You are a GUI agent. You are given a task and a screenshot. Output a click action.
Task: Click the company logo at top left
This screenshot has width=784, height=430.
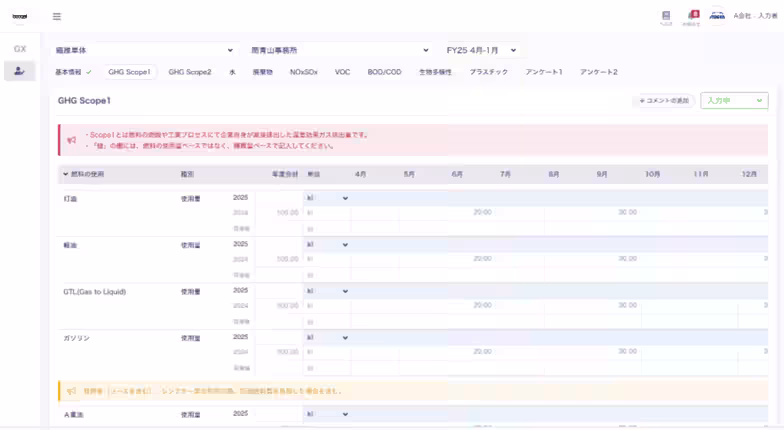(20, 16)
